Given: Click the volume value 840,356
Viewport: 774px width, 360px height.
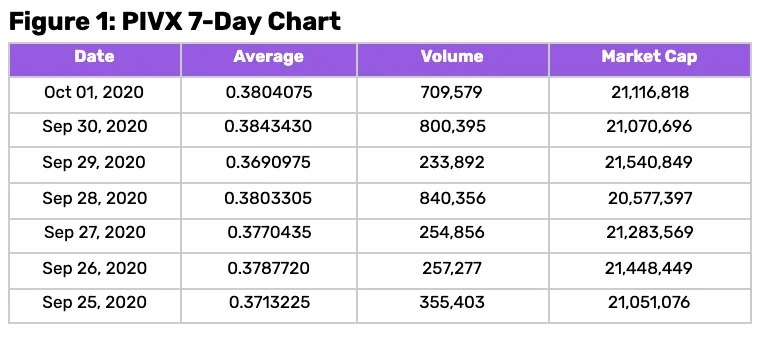Looking at the screenshot, I should click(x=453, y=198).
